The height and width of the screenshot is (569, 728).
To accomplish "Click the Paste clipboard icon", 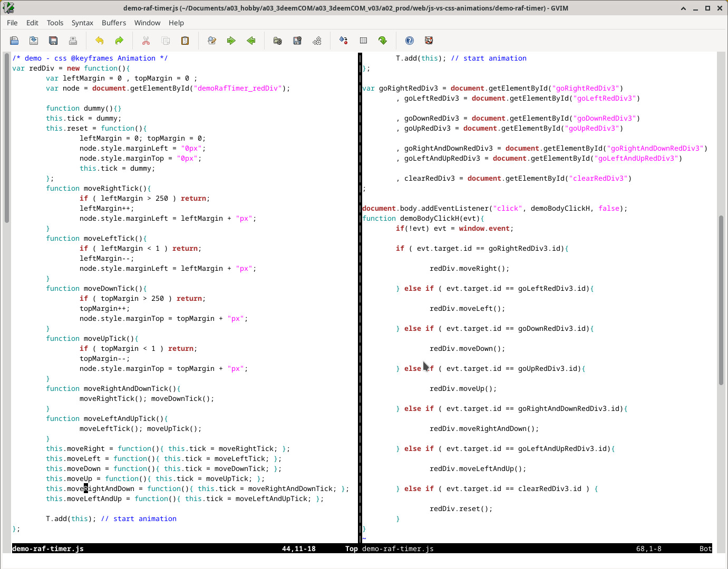I will click(x=185, y=41).
